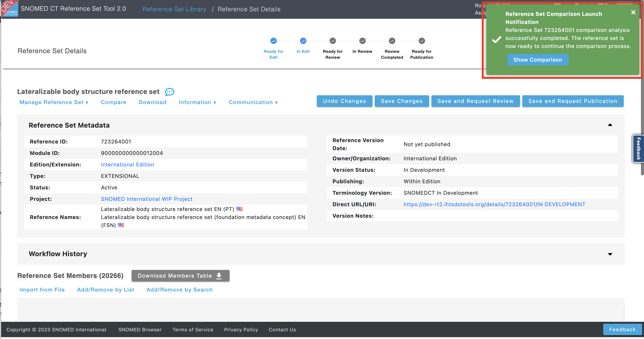Click the US flag beside PT name

[x=239, y=209]
